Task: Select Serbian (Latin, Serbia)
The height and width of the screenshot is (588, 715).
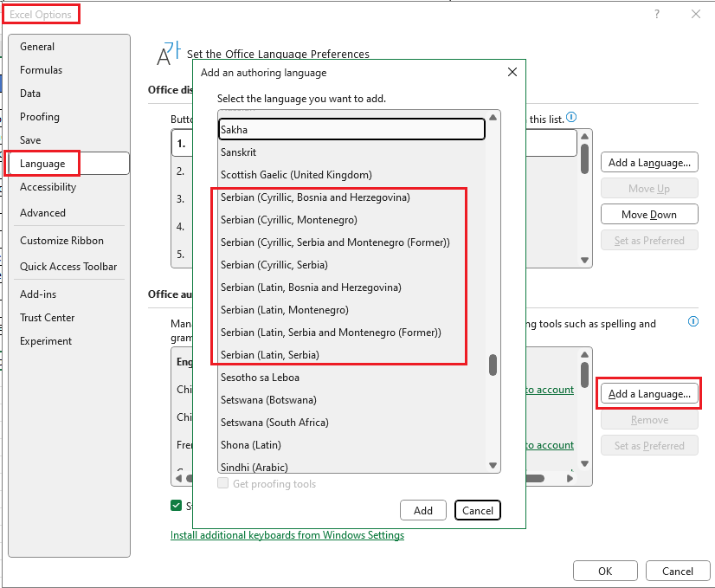Action: tap(351, 355)
